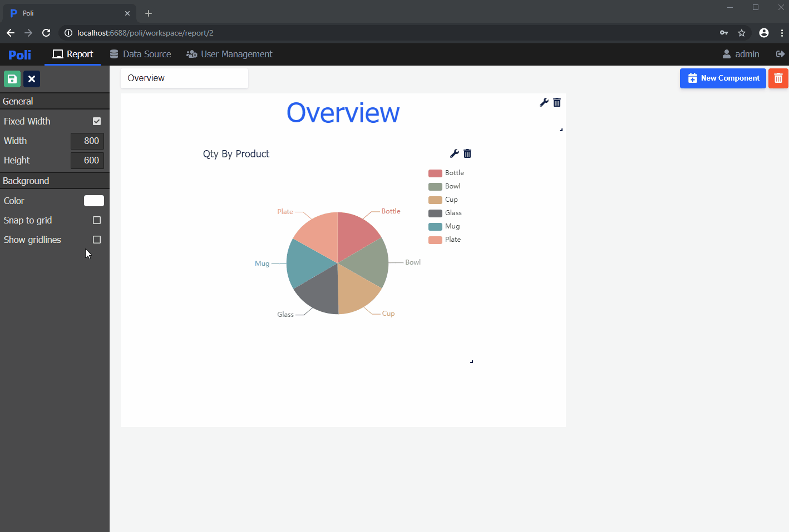Click the green save report icon
The width and height of the screenshot is (789, 532).
point(12,79)
